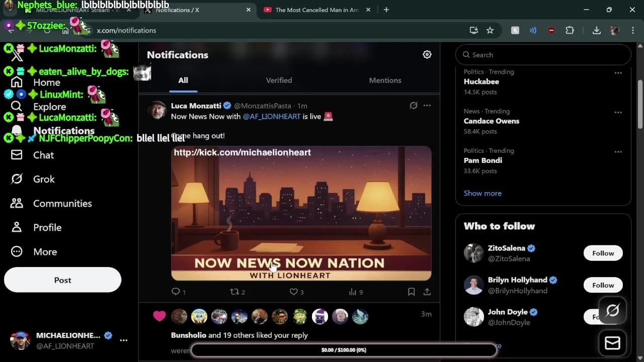Open more options for Huckabee trend
This screenshot has height=362, width=644.
pos(618,73)
